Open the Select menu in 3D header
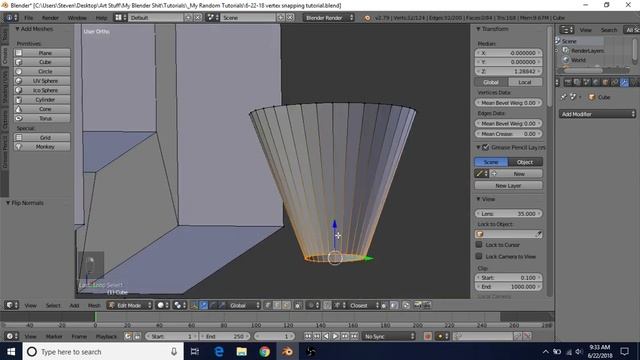 [53, 305]
